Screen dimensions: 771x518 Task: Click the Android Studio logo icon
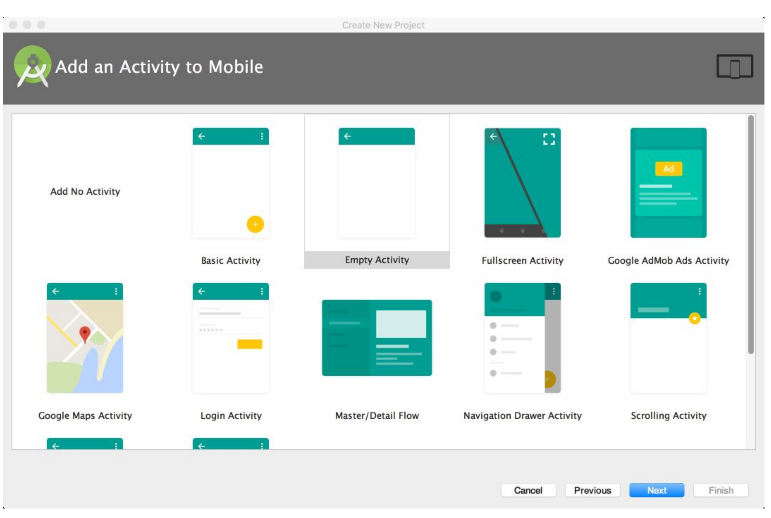[32, 67]
